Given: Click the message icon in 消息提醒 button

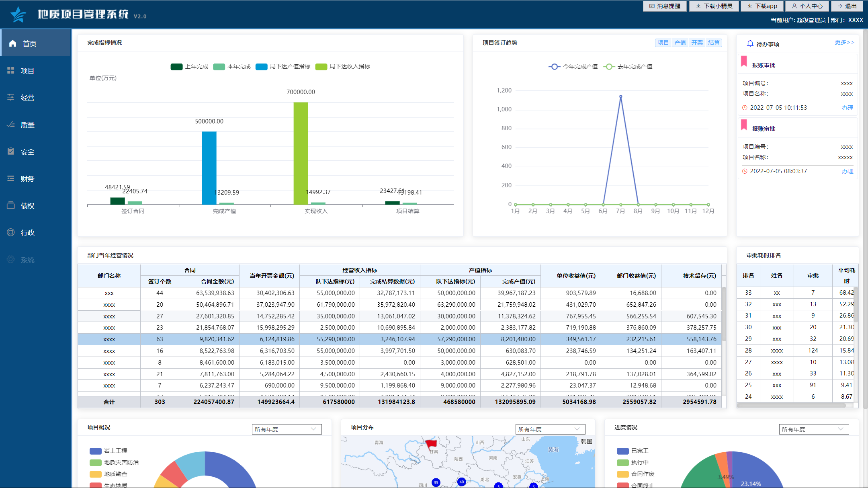Looking at the screenshot, I should [x=652, y=6].
